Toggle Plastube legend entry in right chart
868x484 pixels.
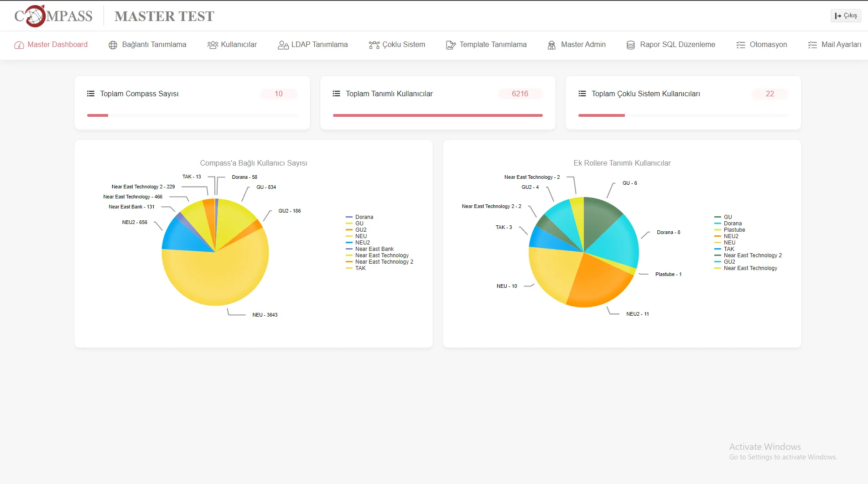(x=734, y=230)
